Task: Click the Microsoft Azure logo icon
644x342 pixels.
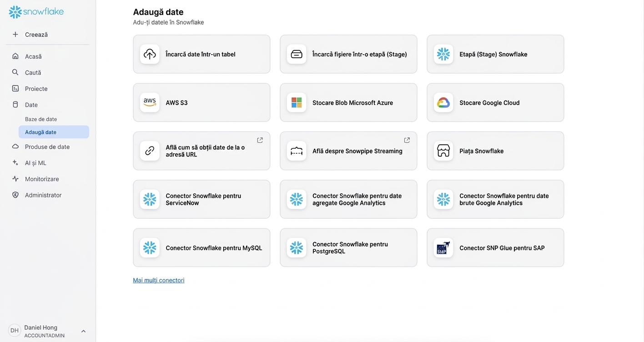Action: [x=297, y=102]
